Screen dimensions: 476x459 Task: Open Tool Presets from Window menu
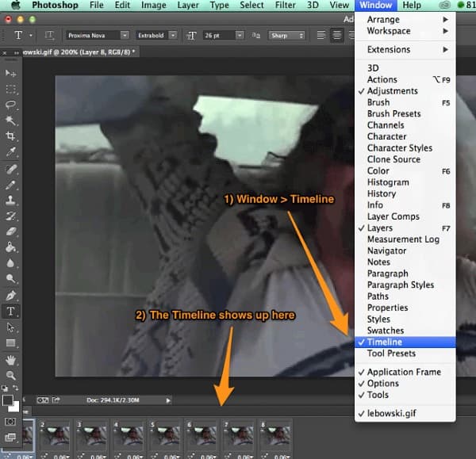[x=405, y=354]
